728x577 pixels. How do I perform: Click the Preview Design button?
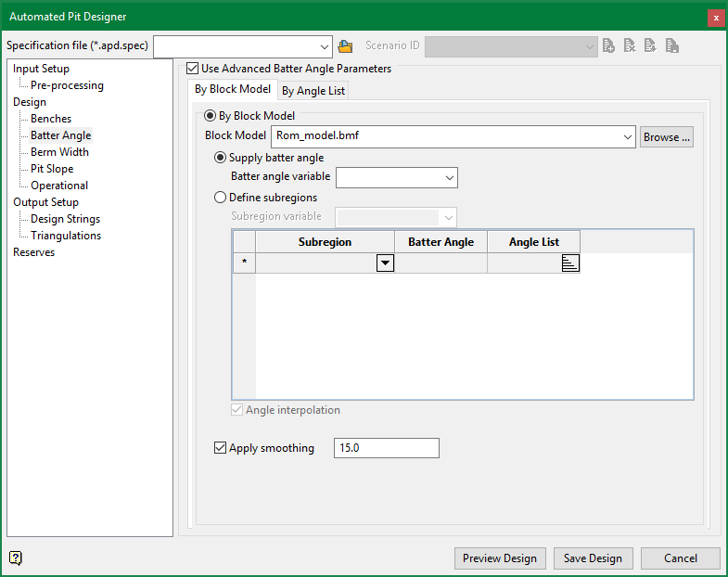[x=500, y=558]
